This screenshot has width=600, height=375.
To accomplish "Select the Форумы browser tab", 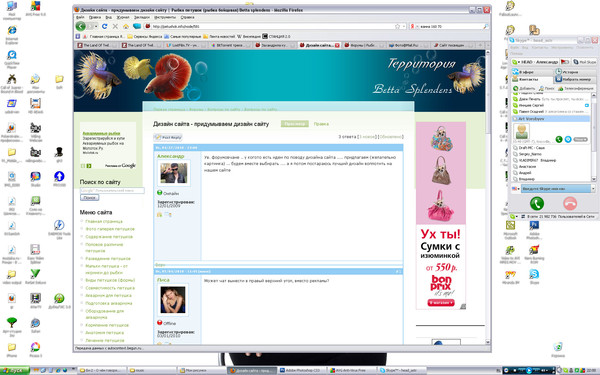I will (x=362, y=45).
